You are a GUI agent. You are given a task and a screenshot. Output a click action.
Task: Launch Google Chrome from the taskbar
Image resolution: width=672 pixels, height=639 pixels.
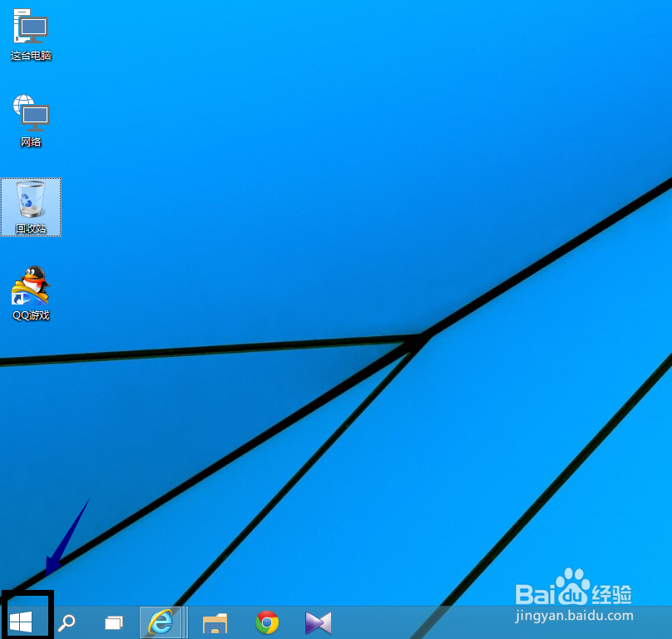point(267,622)
